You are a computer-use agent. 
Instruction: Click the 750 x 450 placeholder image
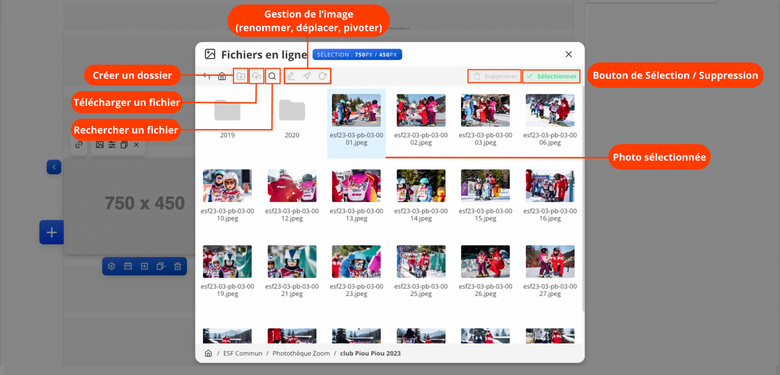click(130, 206)
